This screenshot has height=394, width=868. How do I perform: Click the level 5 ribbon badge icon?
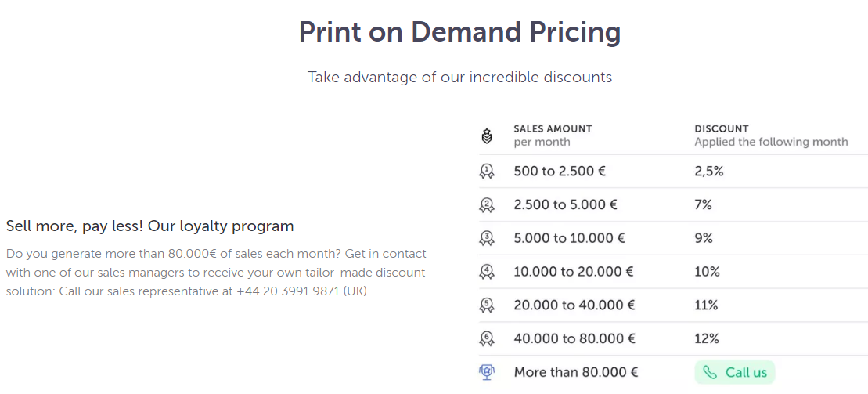click(x=487, y=305)
